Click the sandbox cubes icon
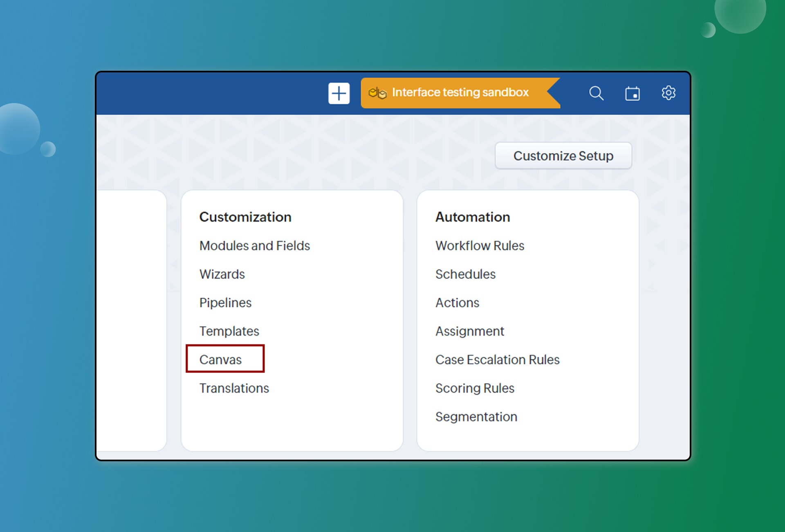 pos(377,93)
